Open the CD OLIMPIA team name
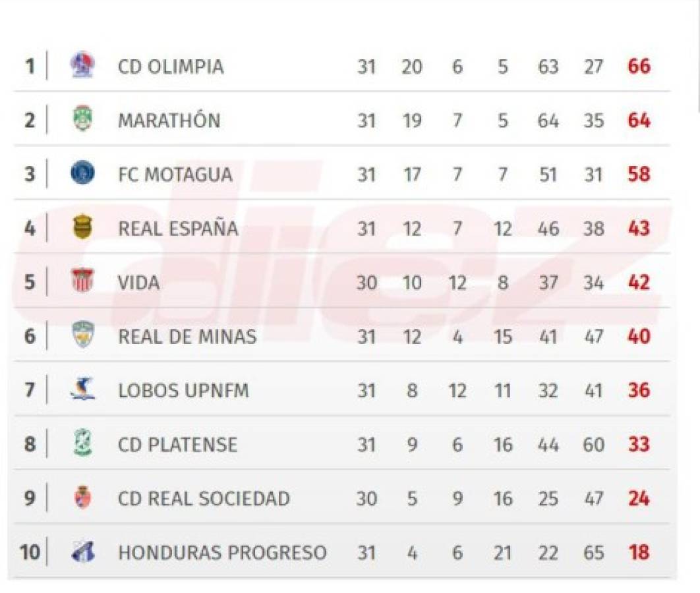The image size is (700, 593). (171, 67)
